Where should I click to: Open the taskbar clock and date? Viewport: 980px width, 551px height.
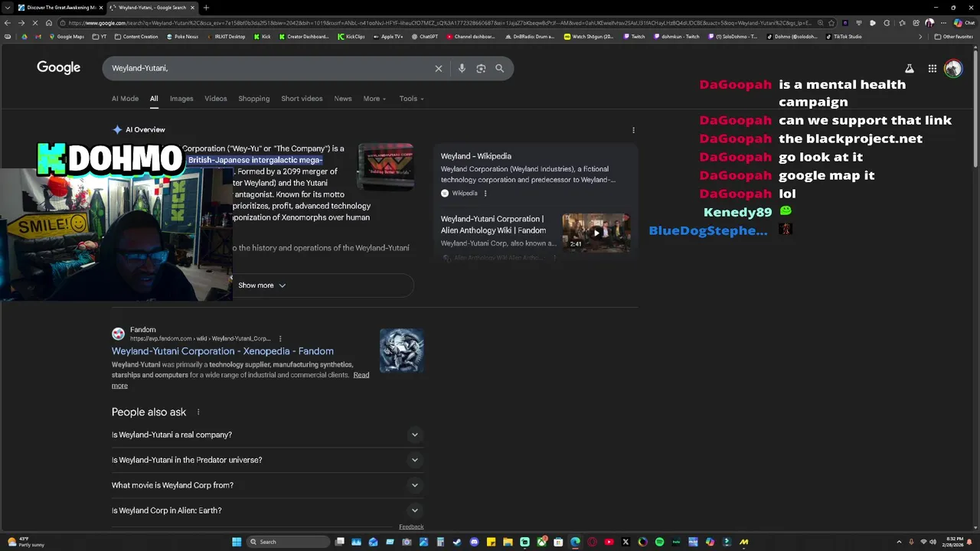(952, 542)
